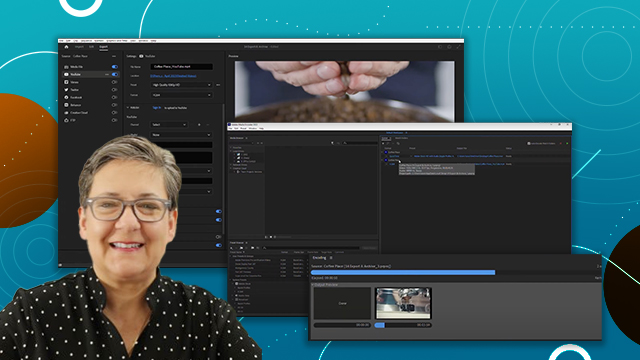Click the Duplicate icon in Queue toolbar
The width and height of the screenshot is (640, 360).
click(x=398, y=143)
